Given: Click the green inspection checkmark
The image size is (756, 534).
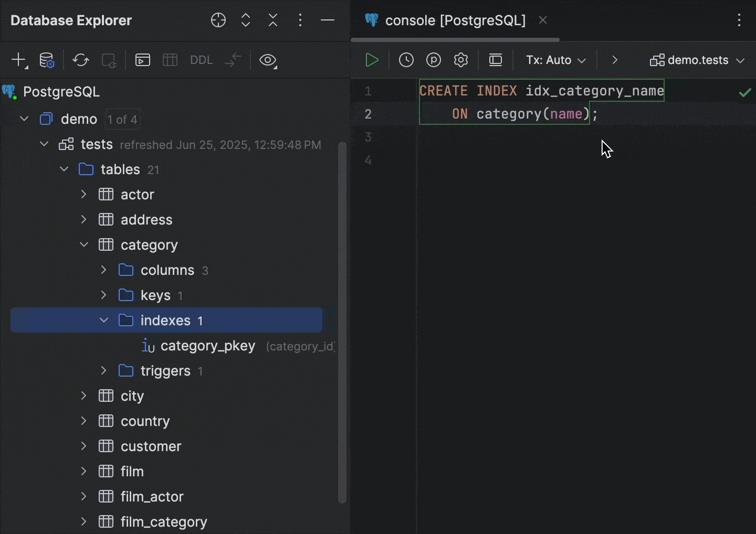Looking at the screenshot, I should (744, 93).
